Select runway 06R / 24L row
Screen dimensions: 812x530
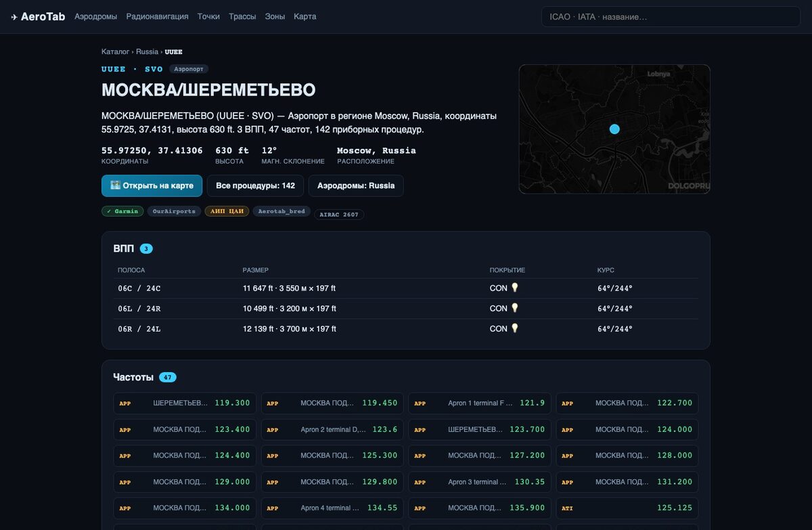[406, 329]
